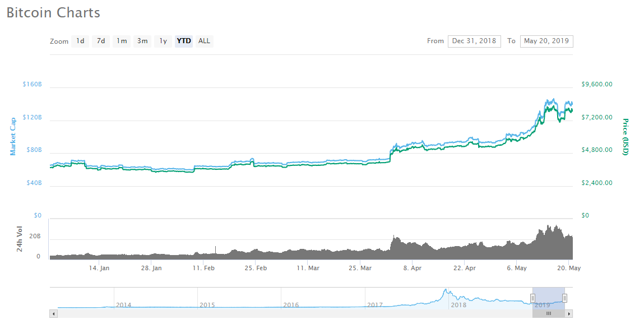Click the left range handle in navigator
The width and height of the screenshot is (644, 324).
tap(532, 298)
